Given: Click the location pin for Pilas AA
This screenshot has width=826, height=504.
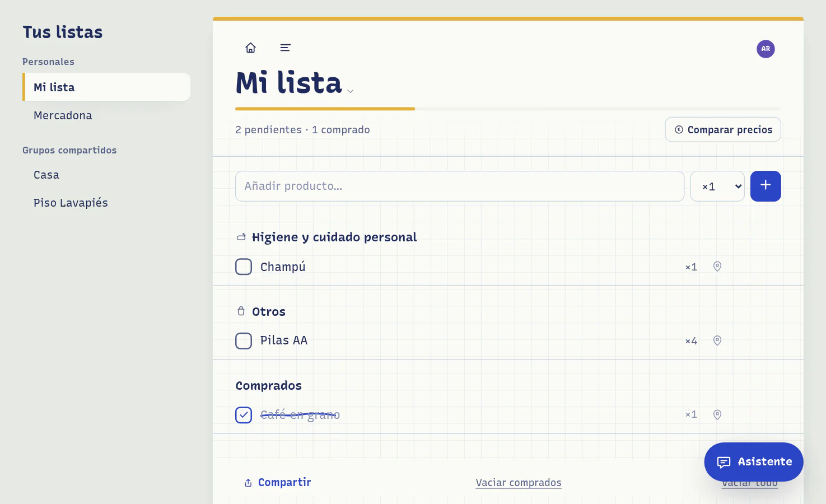Looking at the screenshot, I should (x=717, y=340).
